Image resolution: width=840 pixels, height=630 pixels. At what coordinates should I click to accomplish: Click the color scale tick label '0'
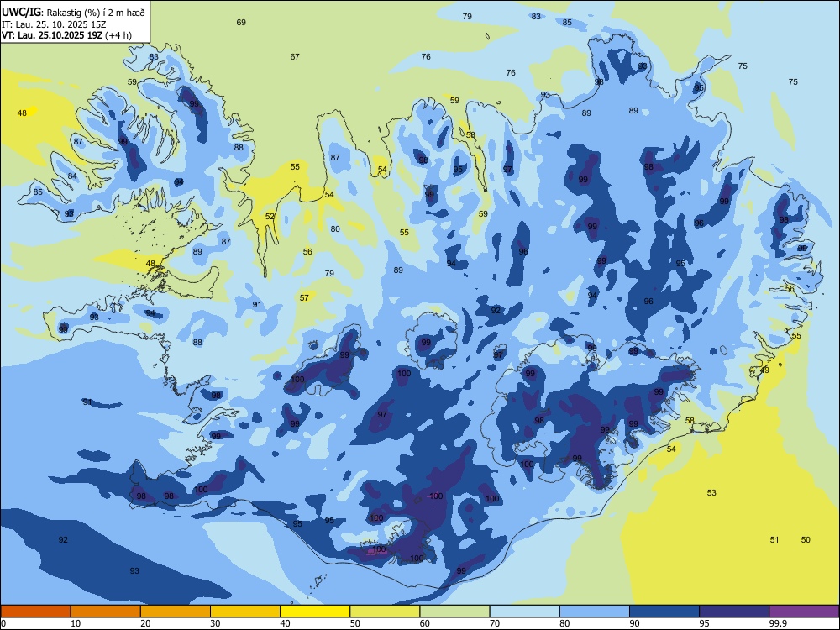(3, 623)
